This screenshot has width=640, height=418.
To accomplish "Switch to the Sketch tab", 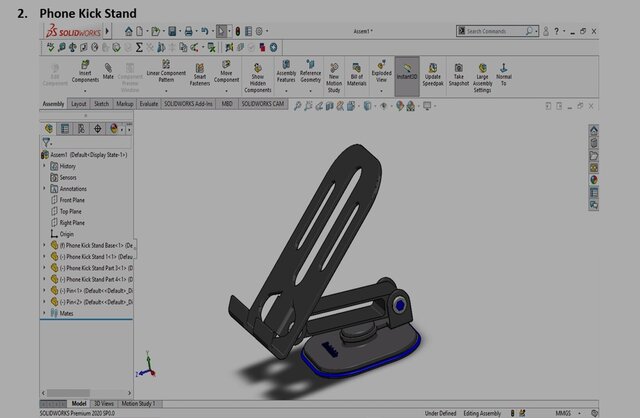I will click(102, 104).
